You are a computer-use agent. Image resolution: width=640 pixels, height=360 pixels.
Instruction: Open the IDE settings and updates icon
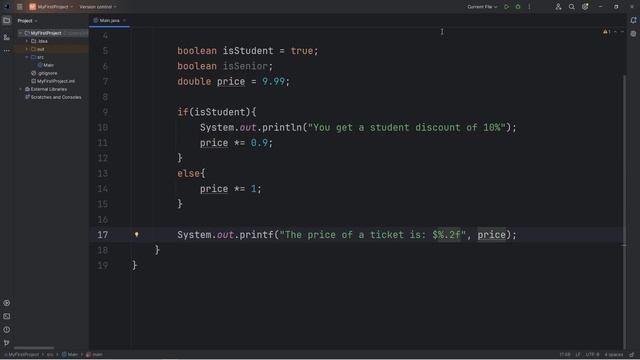585,7
